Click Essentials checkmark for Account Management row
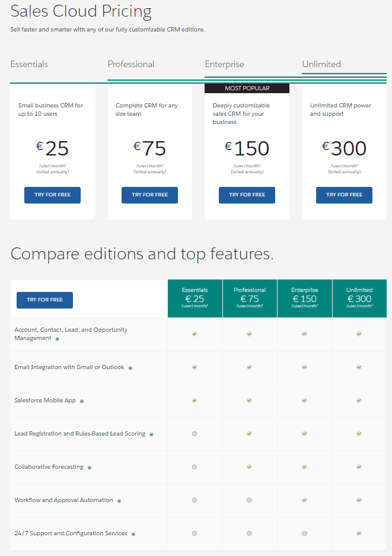 [195, 334]
